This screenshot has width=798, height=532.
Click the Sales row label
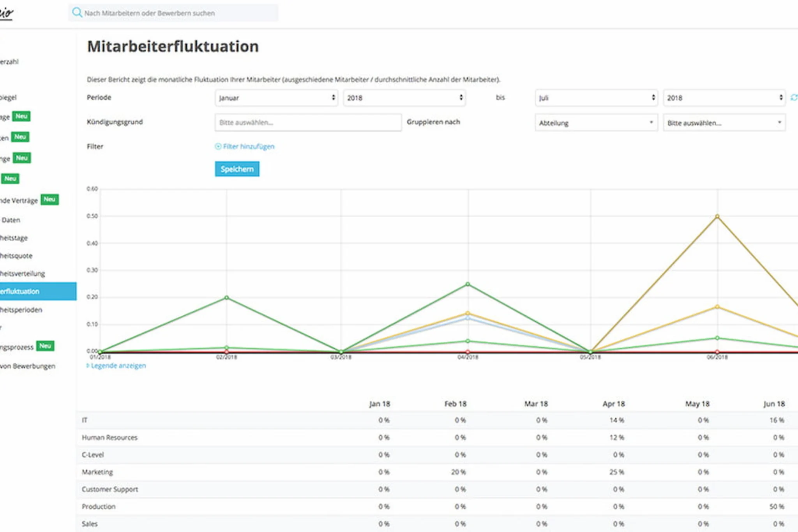point(90,524)
